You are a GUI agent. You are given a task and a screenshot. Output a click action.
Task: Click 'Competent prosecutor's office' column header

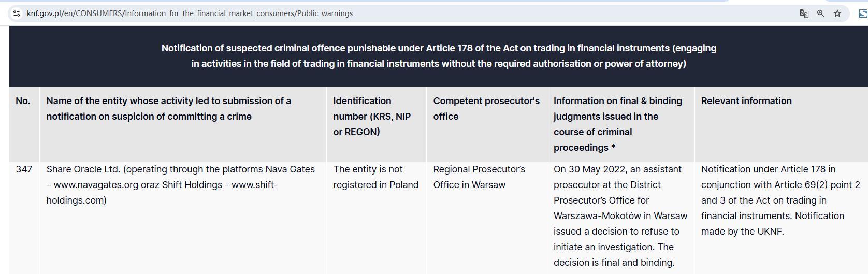click(x=486, y=109)
